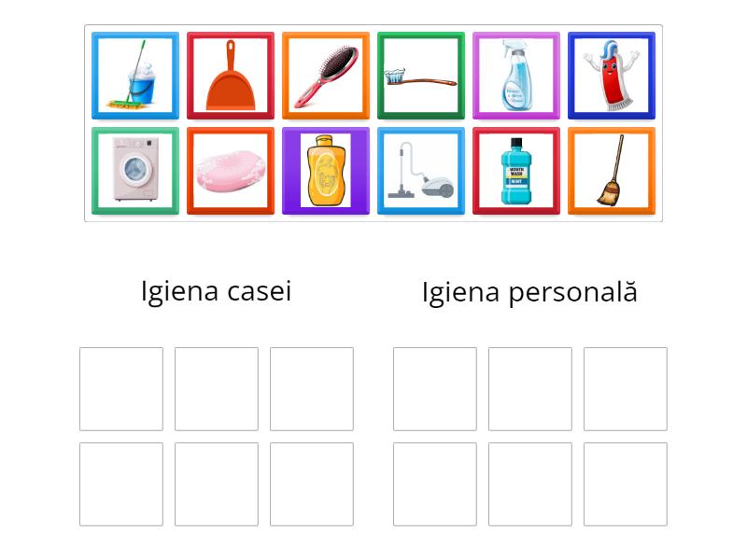Choose the pink hairbrush tile
The width and height of the screenshot is (747, 560).
[326, 76]
